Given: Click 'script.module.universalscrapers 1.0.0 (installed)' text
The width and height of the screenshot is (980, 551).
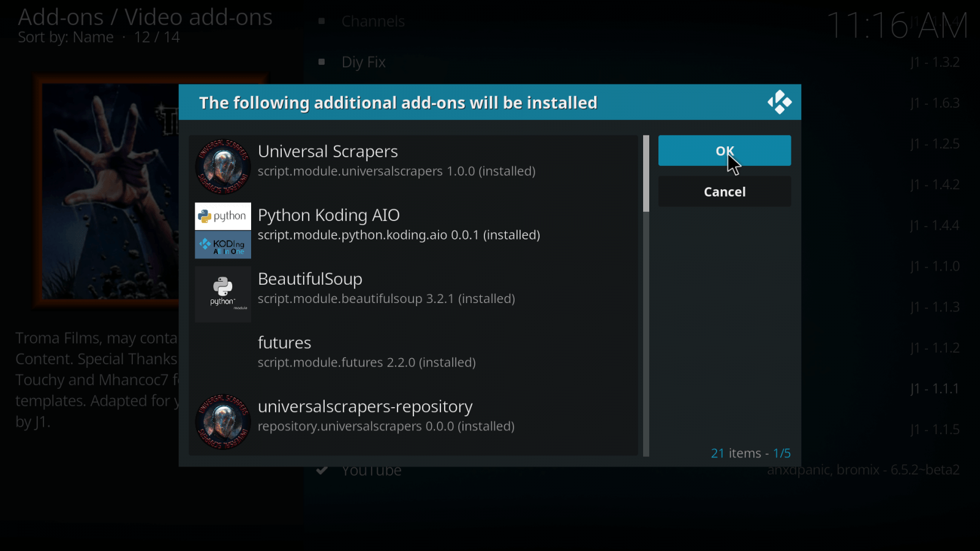Looking at the screenshot, I should [396, 171].
